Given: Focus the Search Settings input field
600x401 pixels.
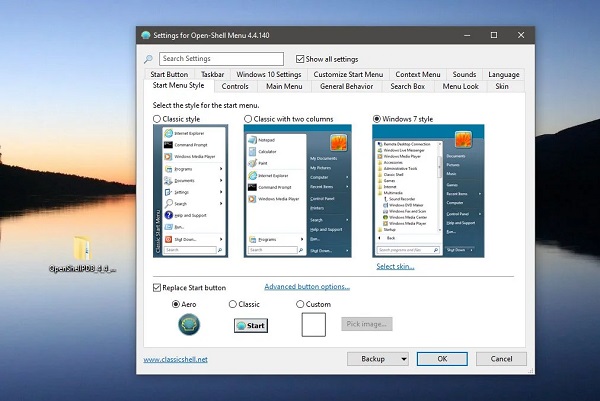Looking at the screenshot, I should (221, 59).
